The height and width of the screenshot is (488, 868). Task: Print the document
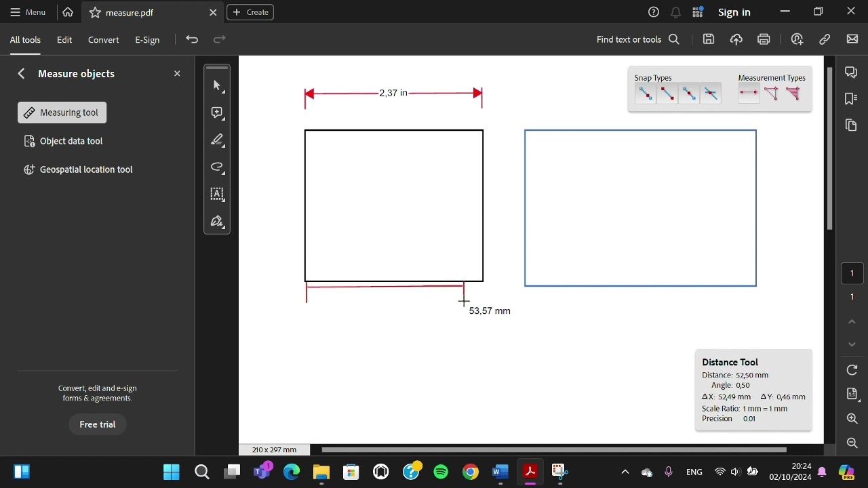[764, 39]
